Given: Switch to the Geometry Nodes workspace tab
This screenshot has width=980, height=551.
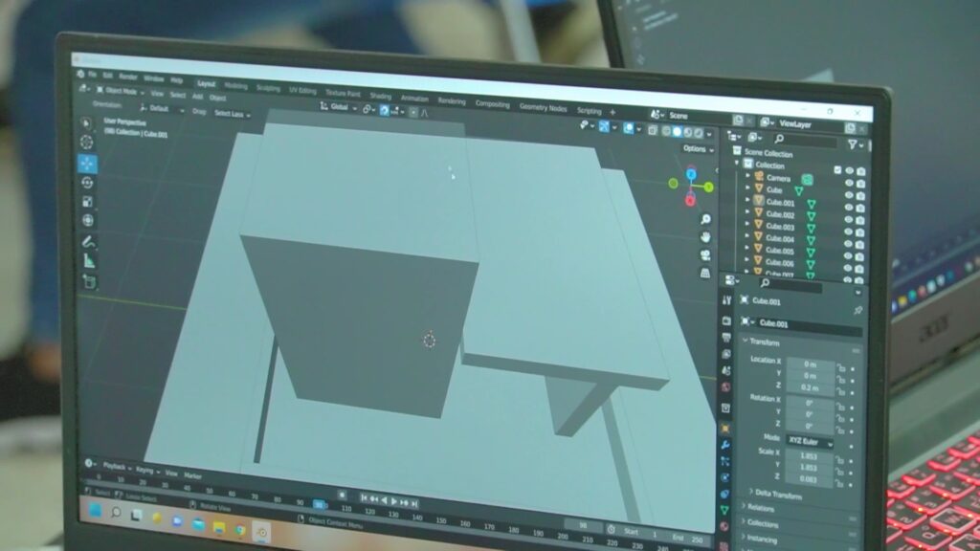Looking at the screenshot, I should pyautogui.click(x=543, y=107).
